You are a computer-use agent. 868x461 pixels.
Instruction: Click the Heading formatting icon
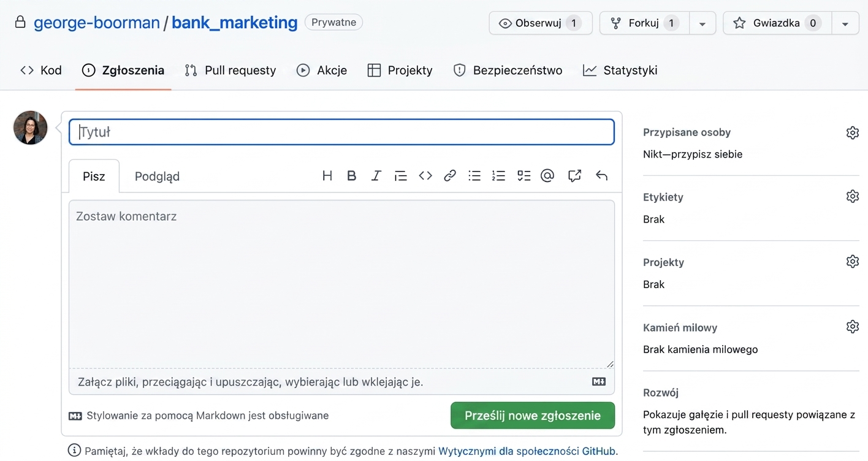pyautogui.click(x=327, y=176)
